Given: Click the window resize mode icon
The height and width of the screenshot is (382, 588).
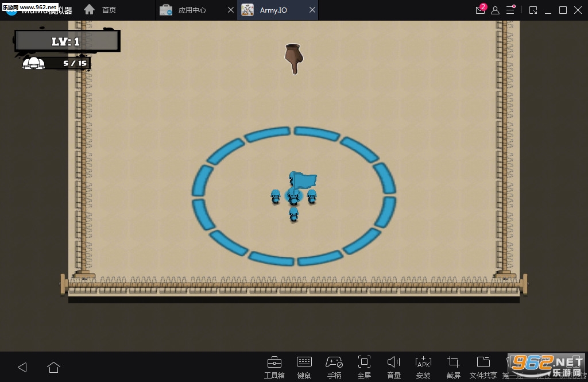Looking at the screenshot, I should point(533,10).
